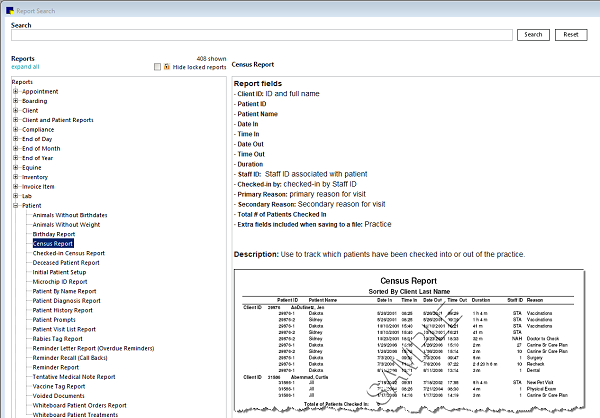Expand the Client tree node
The image size is (600, 418).
pyautogui.click(x=16, y=111)
